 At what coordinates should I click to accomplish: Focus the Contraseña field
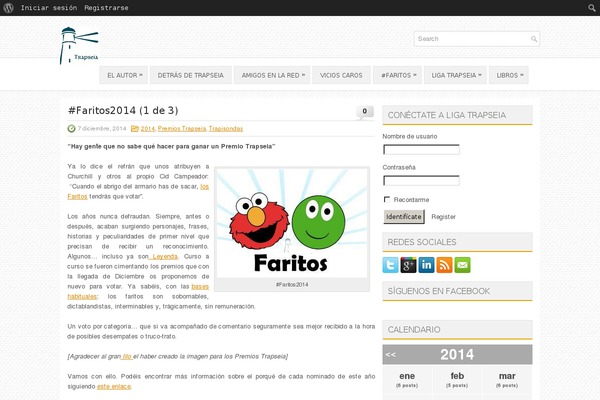click(x=421, y=180)
